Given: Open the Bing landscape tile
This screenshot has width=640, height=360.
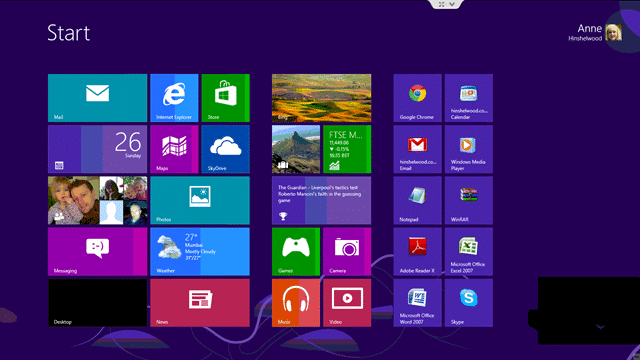Looking at the screenshot, I should [322, 98].
